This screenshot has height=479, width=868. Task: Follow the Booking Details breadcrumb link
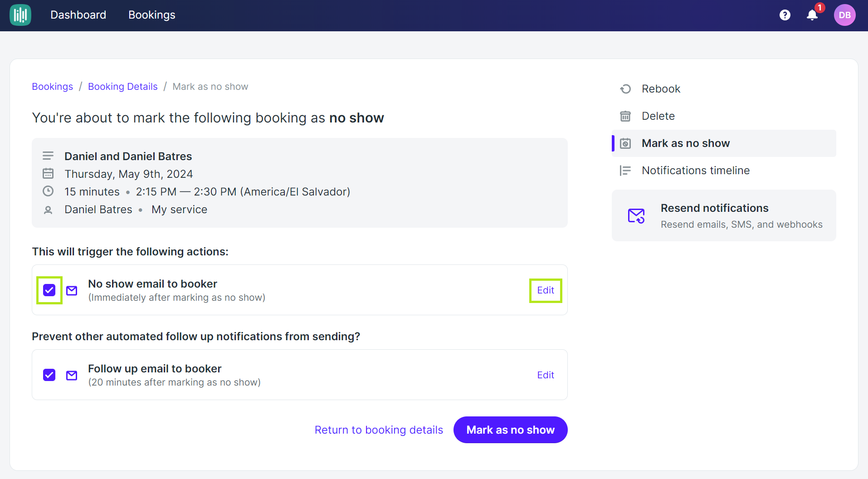click(123, 87)
